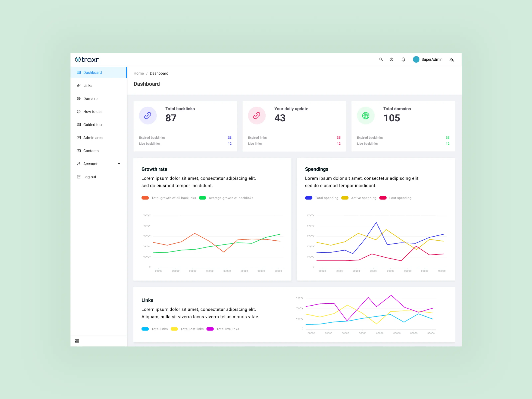Open search with the magnifier icon

tap(381, 59)
